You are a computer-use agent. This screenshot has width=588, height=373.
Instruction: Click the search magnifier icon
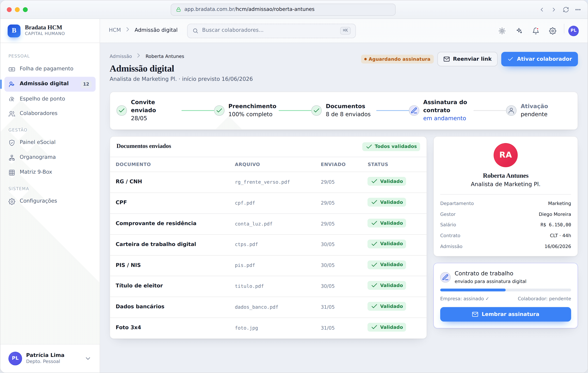[195, 31]
